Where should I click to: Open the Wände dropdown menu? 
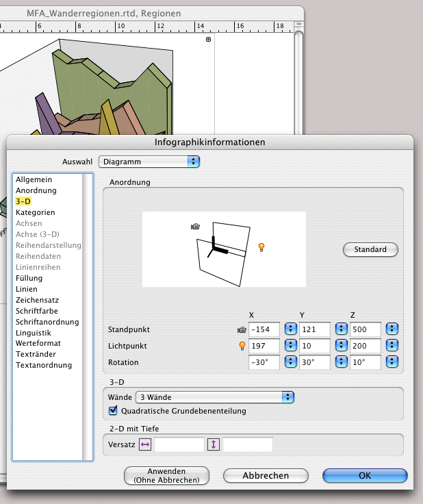click(214, 396)
